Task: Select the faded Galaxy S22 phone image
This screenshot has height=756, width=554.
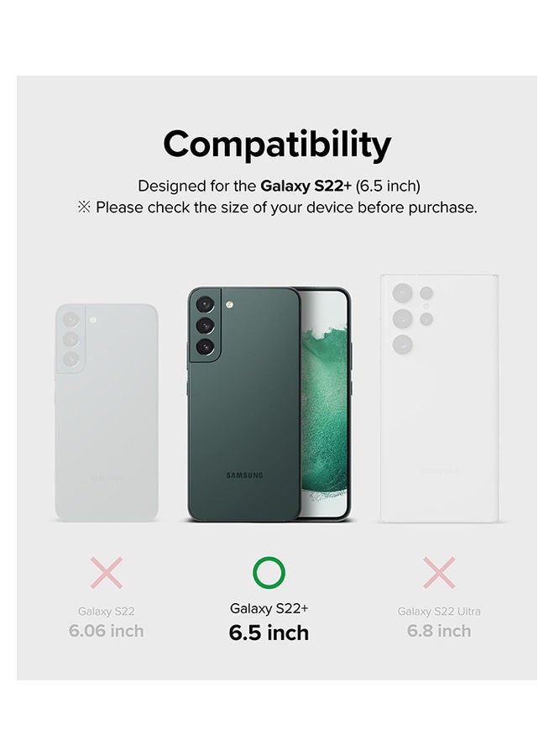Action: pos(107,412)
